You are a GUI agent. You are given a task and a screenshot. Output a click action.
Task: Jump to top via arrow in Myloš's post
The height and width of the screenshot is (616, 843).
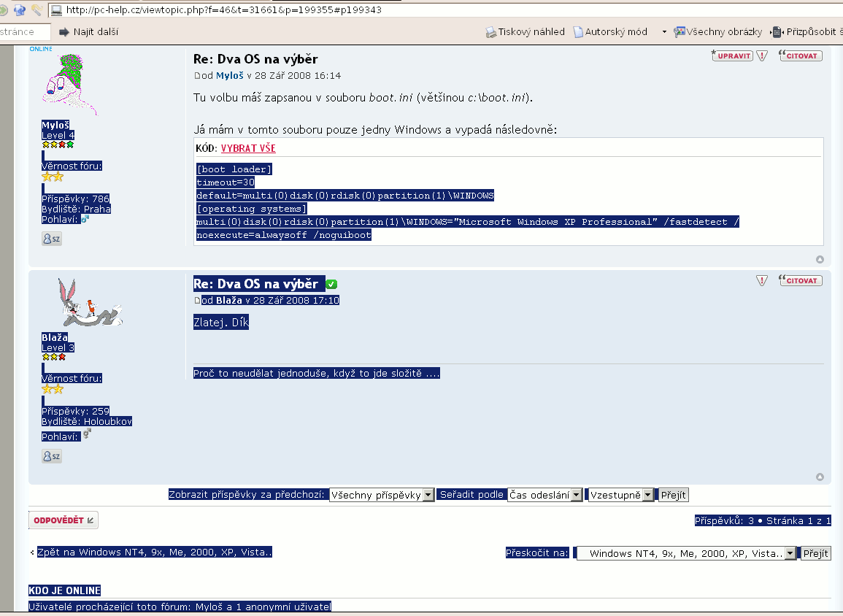820,260
